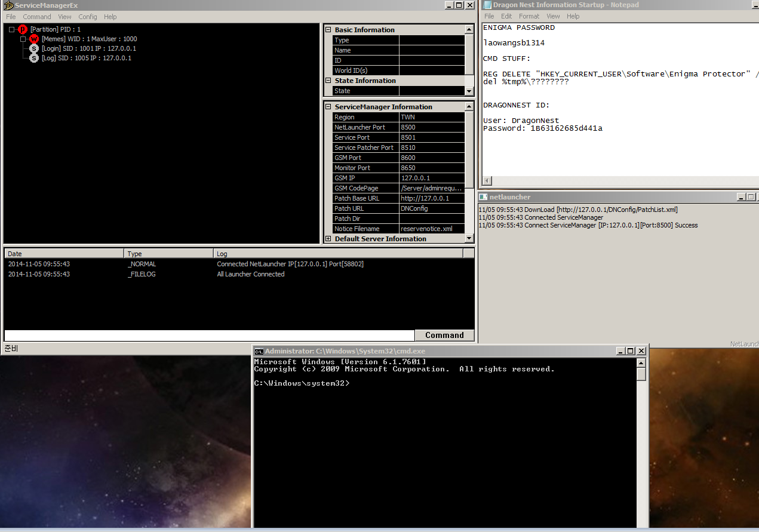The height and width of the screenshot is (532, 759).
Task: Click the Date column header
Action: [64, 254]
